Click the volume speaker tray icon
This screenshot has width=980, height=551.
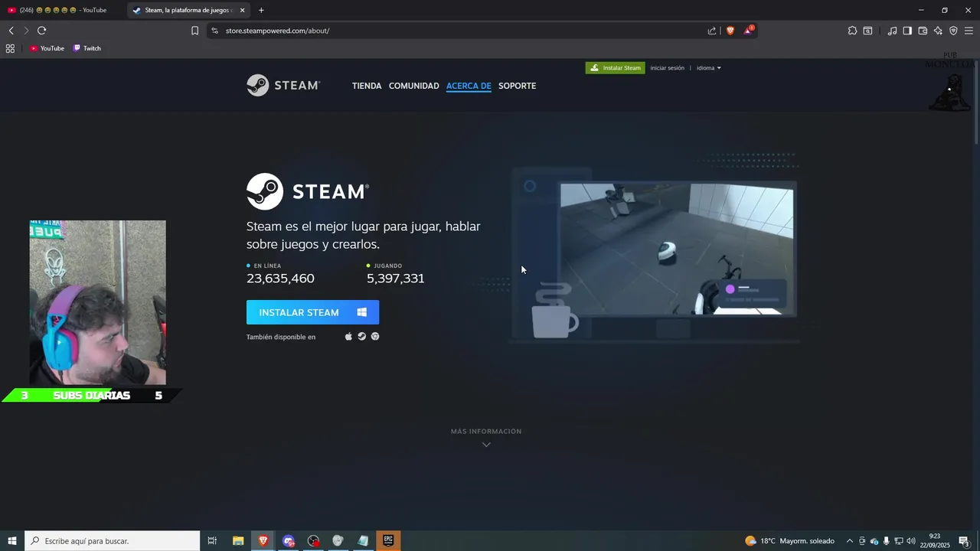pyautogui.click(x=910, y=541)
